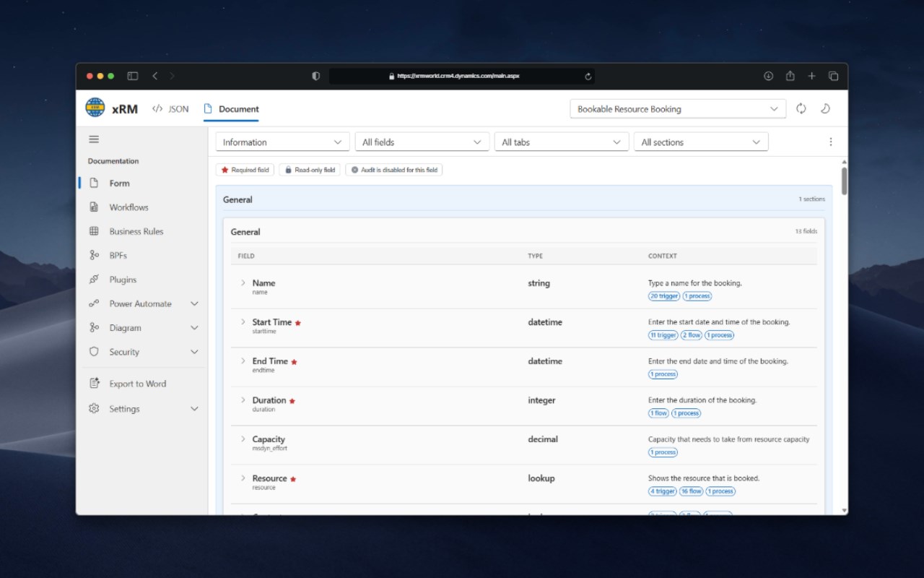Click the Required field legend chip
Screen dimensions: 924x578
click(x=245, y=170)
